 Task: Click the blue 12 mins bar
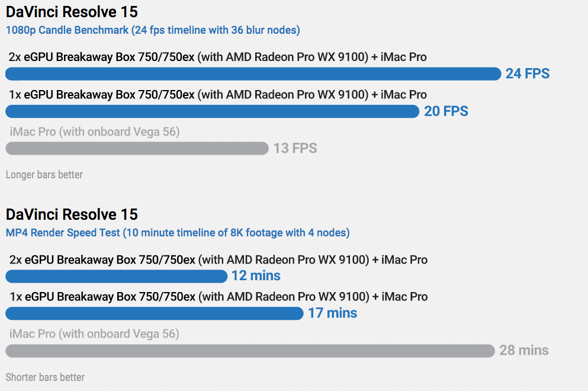[116, 277]
